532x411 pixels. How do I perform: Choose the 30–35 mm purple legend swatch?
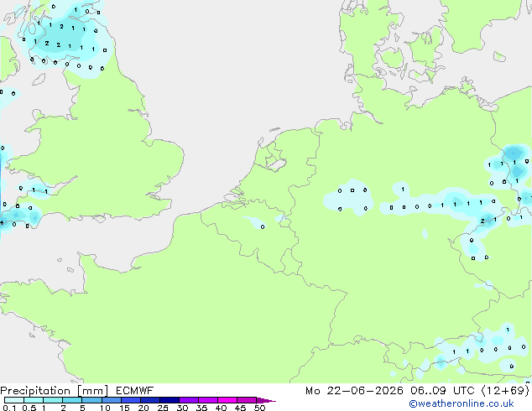[x=189, y=400]
